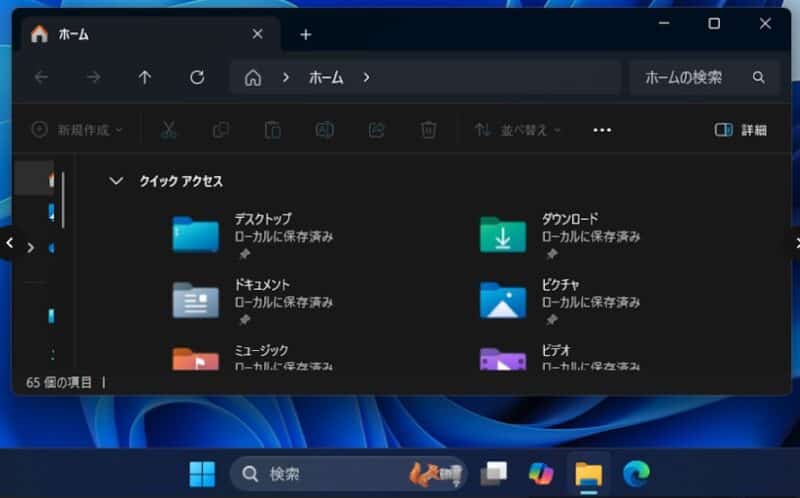The image size is (800, 498).
Task: Click the home icon in address bar
Action: [x=253, y=78]
